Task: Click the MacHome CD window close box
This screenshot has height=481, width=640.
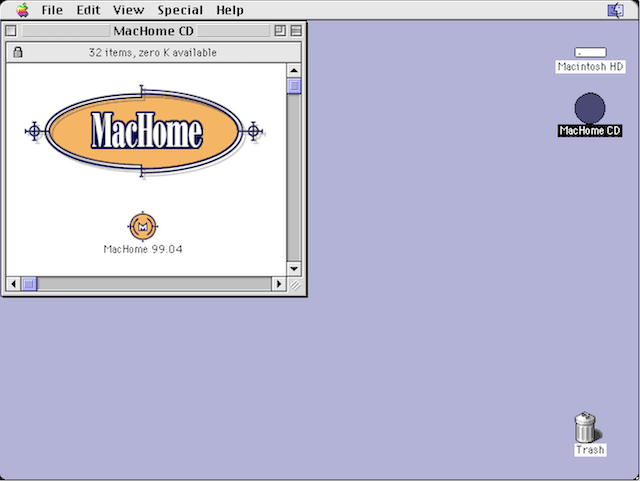Action: coord(11,31)
